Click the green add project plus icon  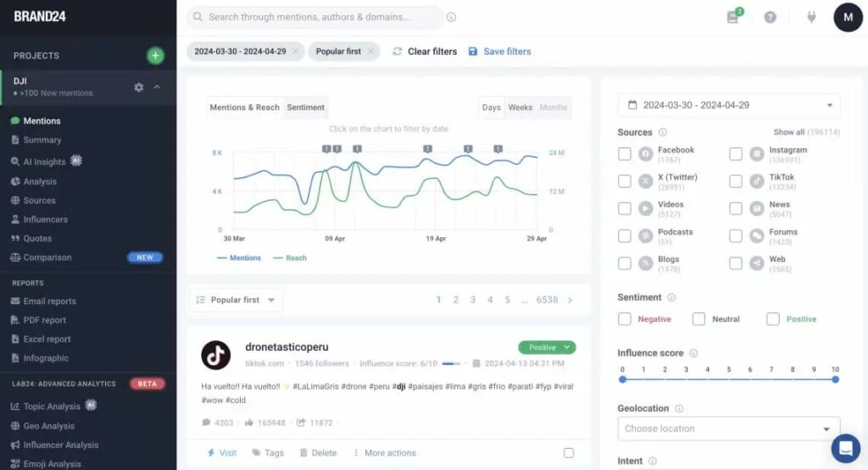(x=156, y=55)
